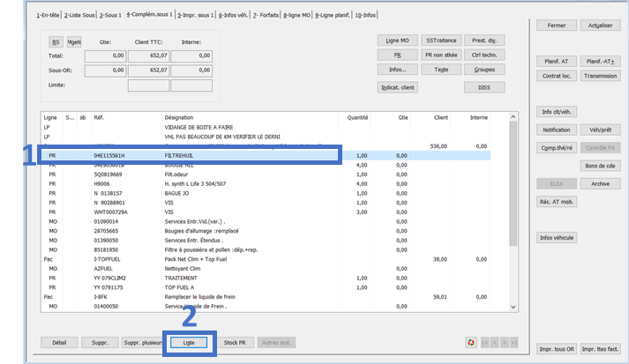This screenshot has width=629, height=364.
Task: Click the Impr. tous OR button
Action: (x=557, y=349)
